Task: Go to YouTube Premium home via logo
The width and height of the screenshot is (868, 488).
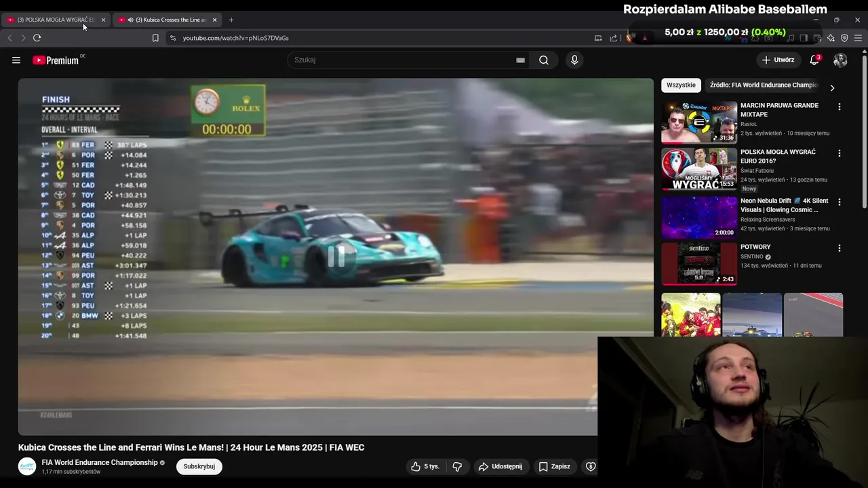Action: [56, 60]
